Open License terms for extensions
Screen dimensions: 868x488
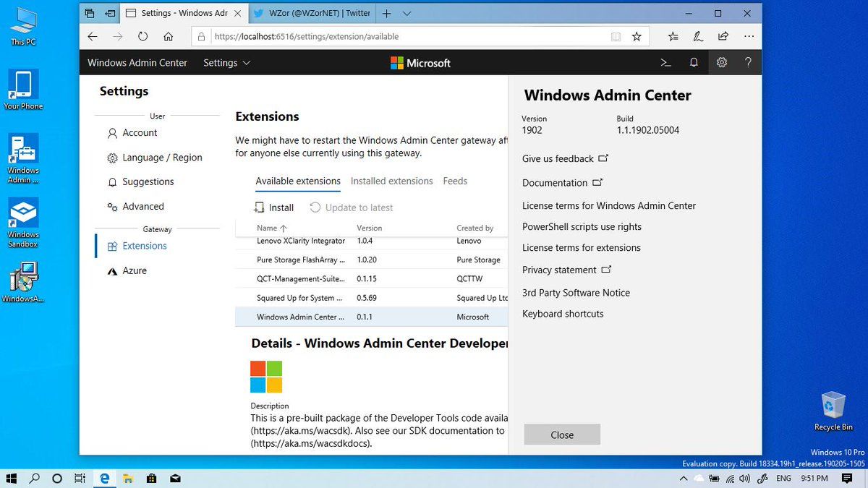click(582, 248)
